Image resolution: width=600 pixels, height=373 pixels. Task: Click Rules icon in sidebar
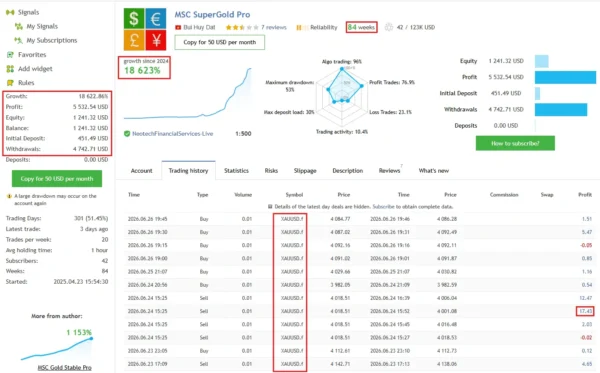[x=10, y=83]
